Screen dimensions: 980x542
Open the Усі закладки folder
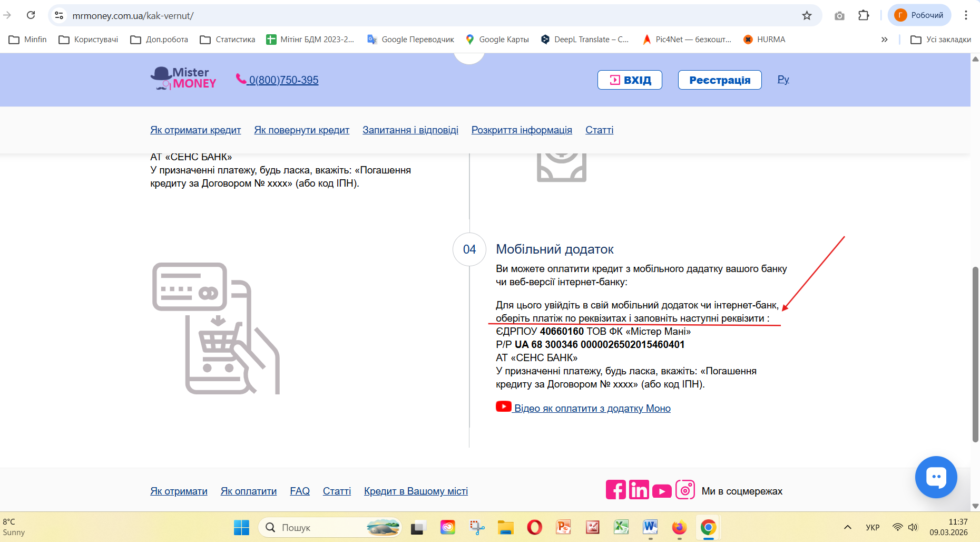click(941, 40)
